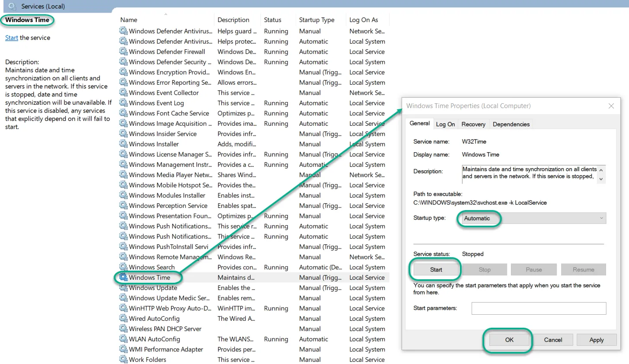Click gear icon of Windows Font Cache Service
This screenshot has height=364, width=629.
[124, 113]
